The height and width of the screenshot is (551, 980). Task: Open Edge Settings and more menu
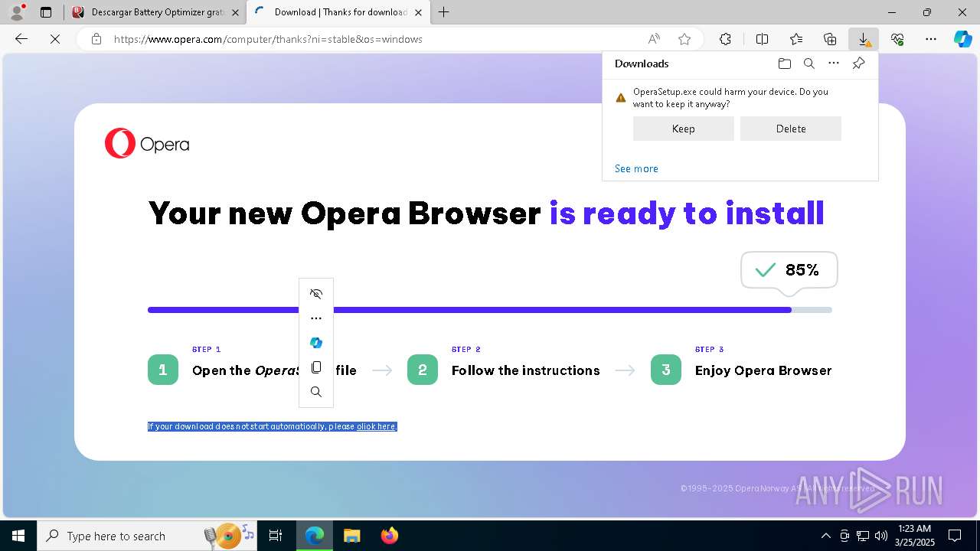tap(931, 39)
